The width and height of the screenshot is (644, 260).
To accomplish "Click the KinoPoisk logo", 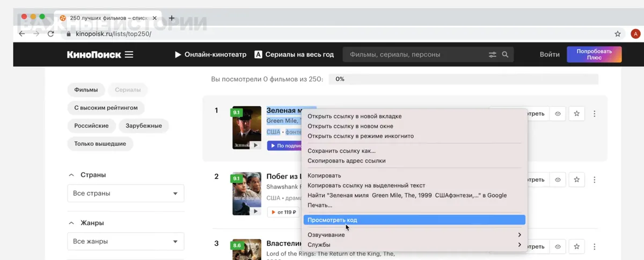I will tap(94, 54).
